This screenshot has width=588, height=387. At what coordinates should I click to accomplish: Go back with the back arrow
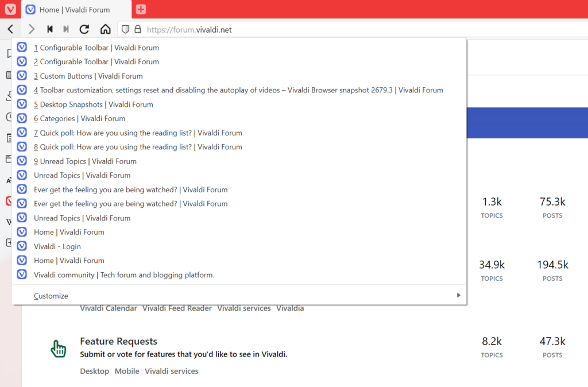click(10, 29)
